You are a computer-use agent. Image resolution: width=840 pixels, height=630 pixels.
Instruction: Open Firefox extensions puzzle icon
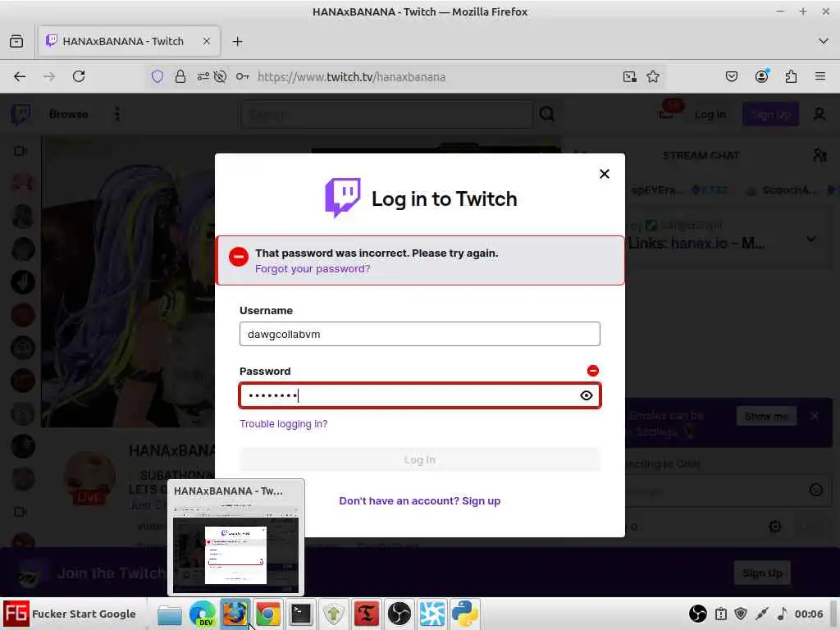click(791, 76)
